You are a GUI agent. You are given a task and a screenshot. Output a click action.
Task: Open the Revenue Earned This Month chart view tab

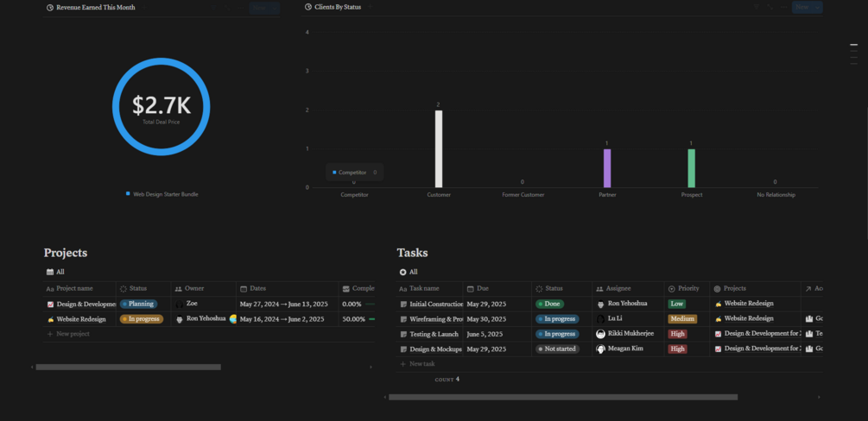tap(91, 8)
